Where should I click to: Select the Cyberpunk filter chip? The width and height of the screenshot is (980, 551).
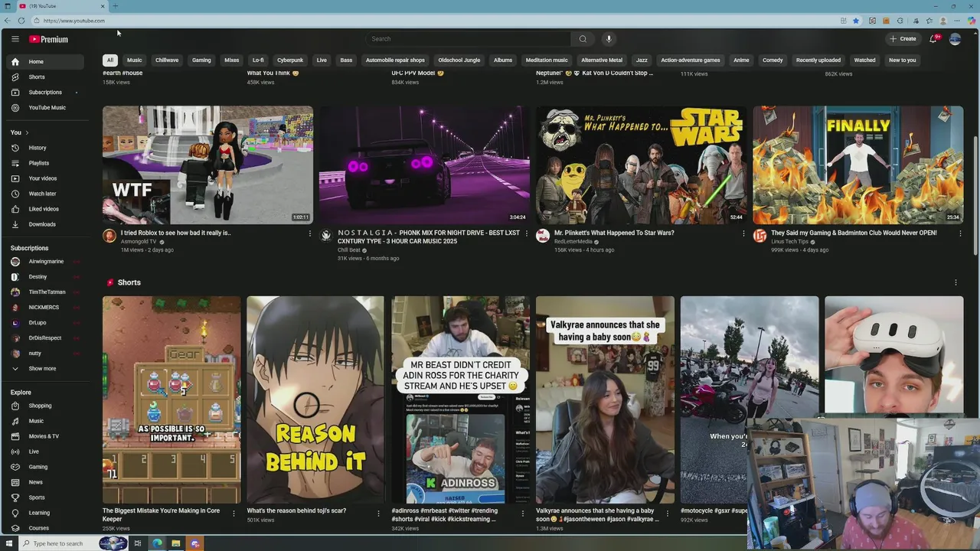[290, 60]
